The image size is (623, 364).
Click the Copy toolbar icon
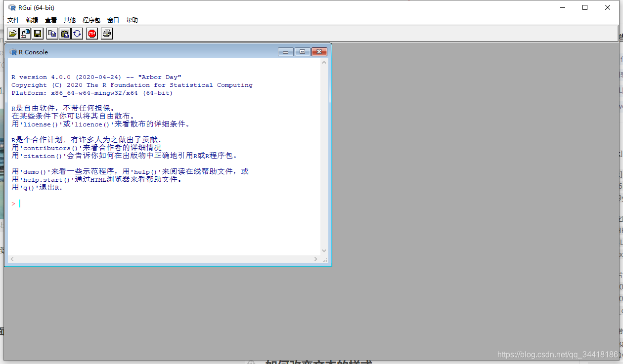click(x=52, y=34)
